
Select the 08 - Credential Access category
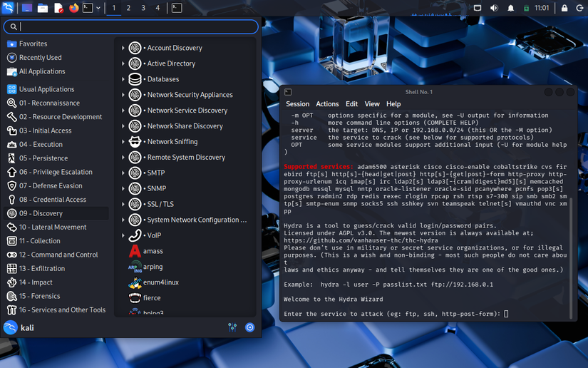52,200
